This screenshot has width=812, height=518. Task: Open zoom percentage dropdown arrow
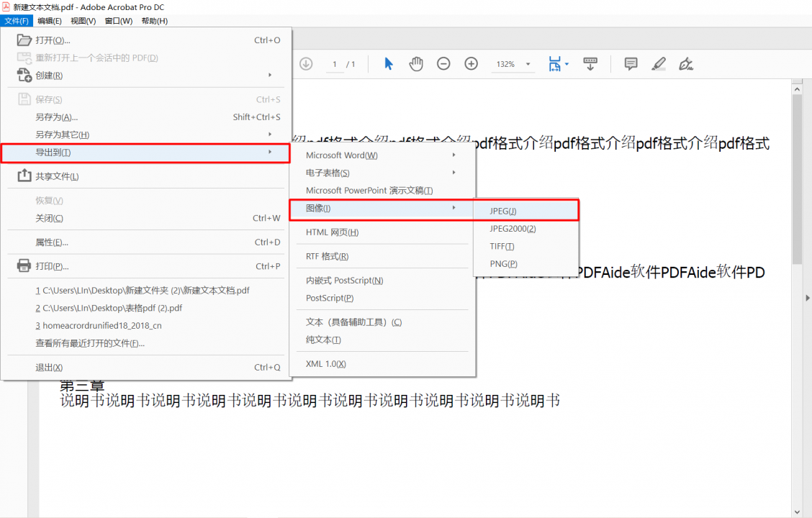click(528, 64)
